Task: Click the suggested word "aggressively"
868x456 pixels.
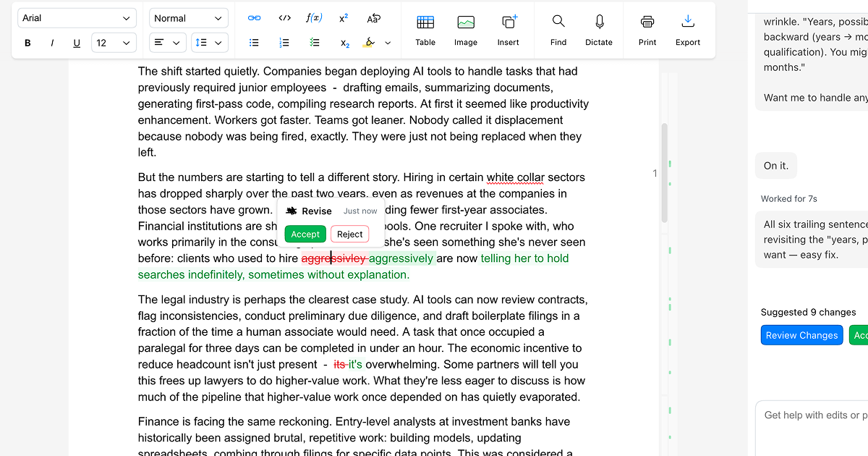Action: (401, 258)
